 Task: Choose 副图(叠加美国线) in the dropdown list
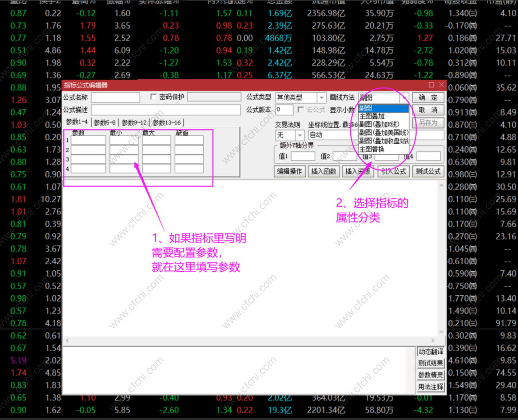pos(383,133)
